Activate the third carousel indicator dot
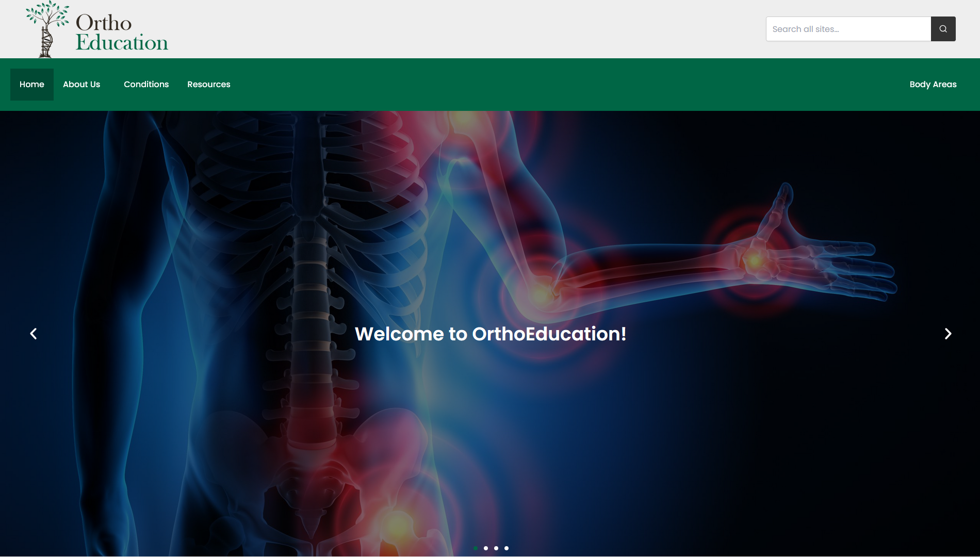Image resolution: width=980 pixels, height=557 pixels. point(496,548)
